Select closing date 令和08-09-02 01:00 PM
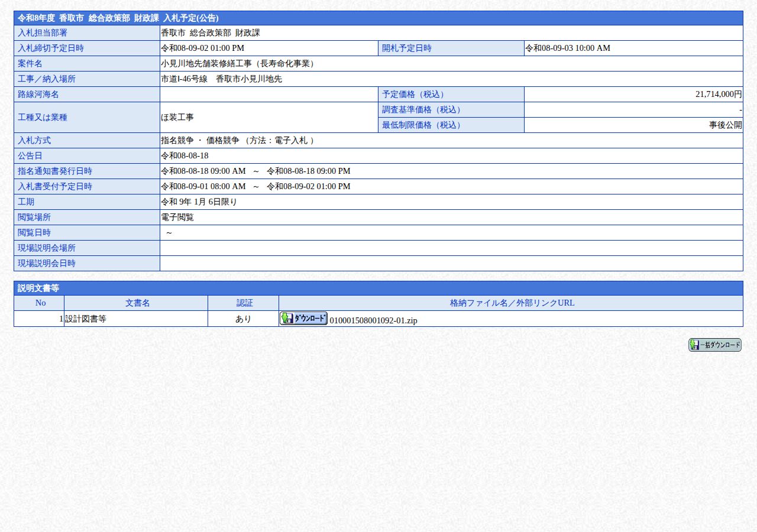Screen dimensions: 757x532 click(202, 48)
